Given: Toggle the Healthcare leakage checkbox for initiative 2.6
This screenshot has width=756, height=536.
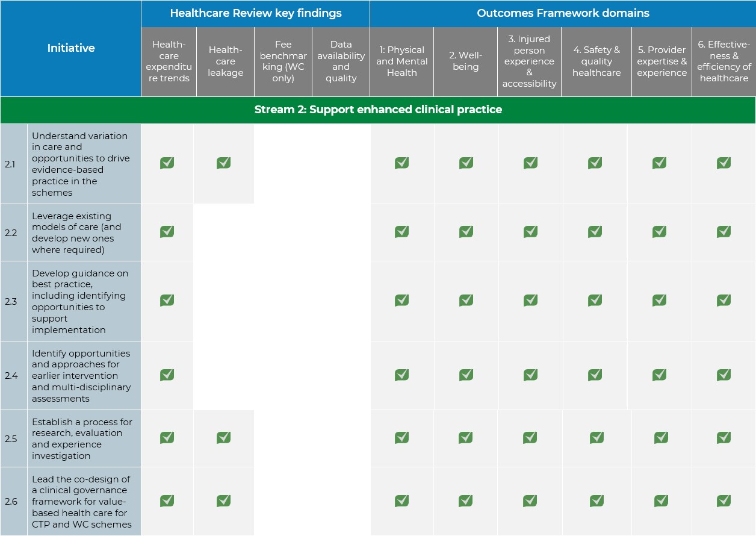Looking at the screenshot, I should pyautogui.click(x=223, y=500).
